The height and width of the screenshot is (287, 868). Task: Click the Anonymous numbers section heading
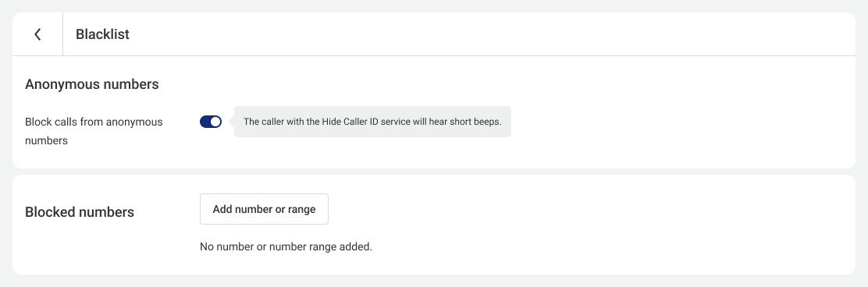coord(92,84)
